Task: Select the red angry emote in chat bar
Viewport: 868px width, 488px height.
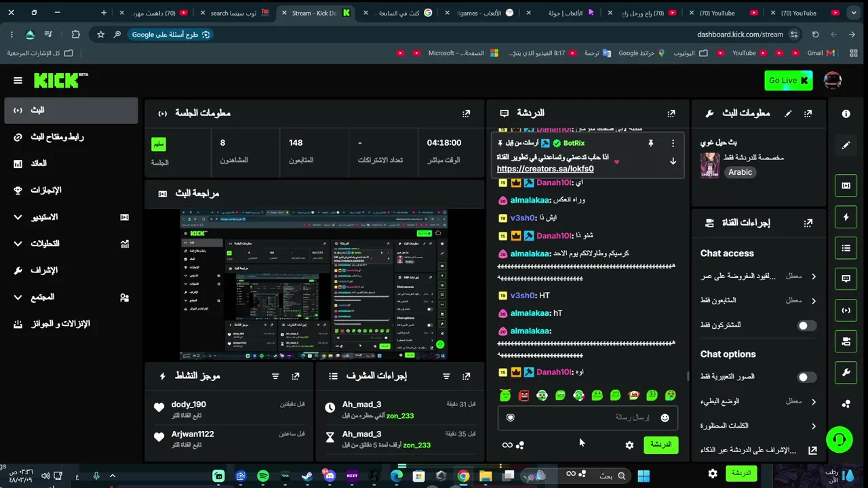Action: coord(524,395)
